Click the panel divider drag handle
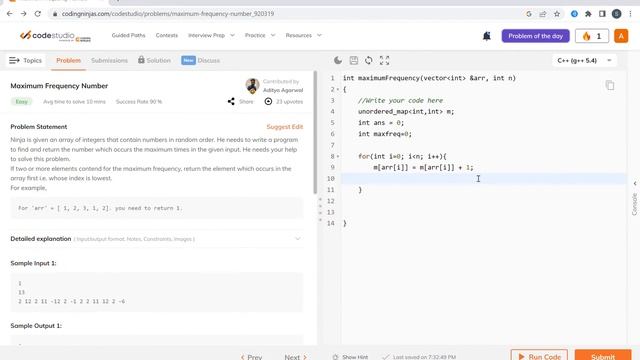This screenshot has height=360, width=640. [320, 209]
